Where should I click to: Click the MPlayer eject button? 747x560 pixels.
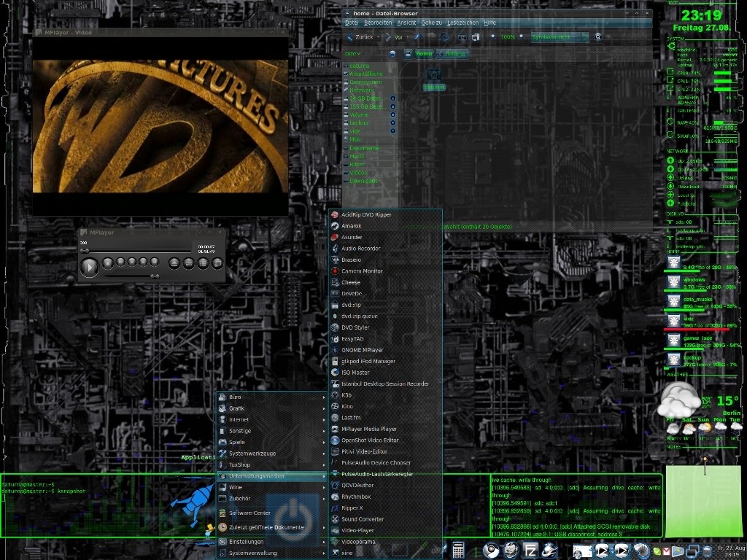pyautogui.click(x=174, y=262)
